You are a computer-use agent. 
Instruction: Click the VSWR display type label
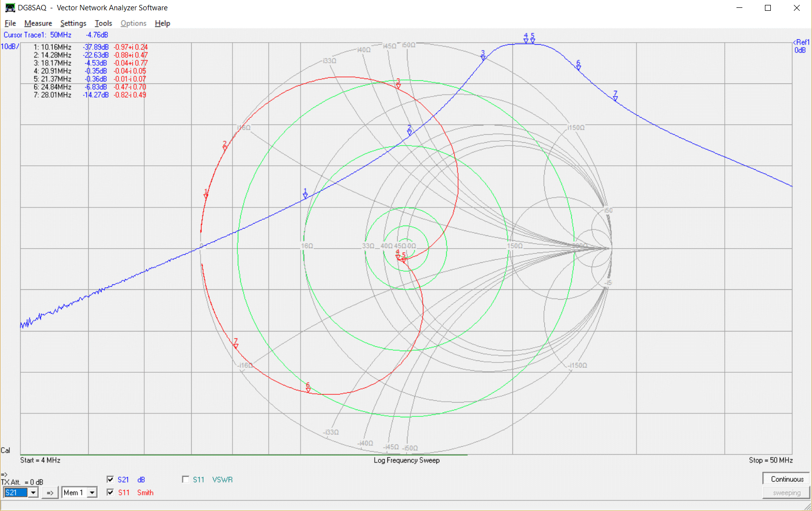223,480
